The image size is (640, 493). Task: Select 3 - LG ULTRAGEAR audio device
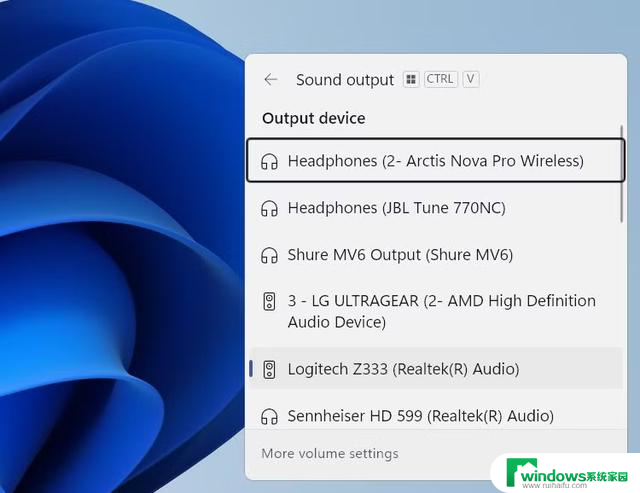click(x=436, y=311)
